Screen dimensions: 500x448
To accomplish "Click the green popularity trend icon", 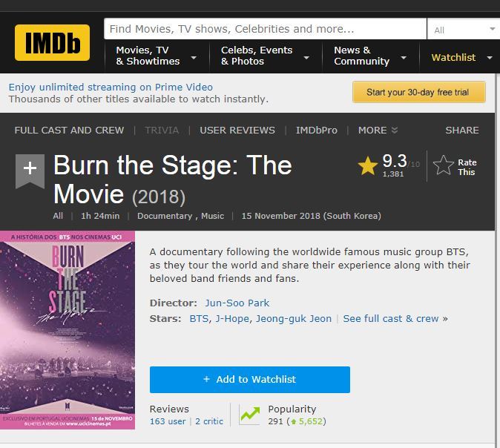I will tap(249, 415).
